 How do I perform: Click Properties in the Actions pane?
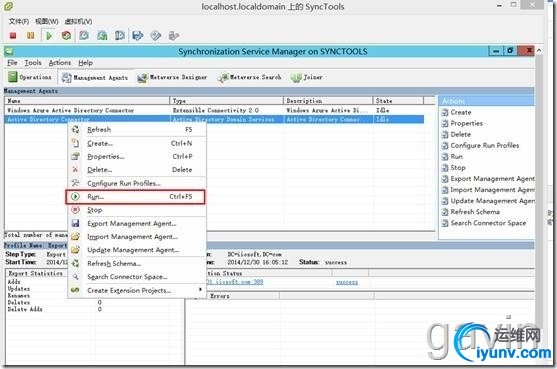coord(466,123)
